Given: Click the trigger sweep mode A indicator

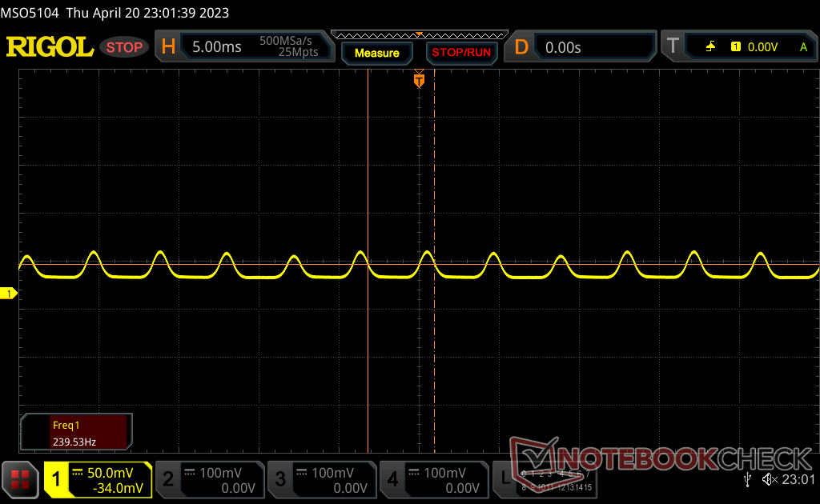Looking at the screenshot, I should click(x=803, y=47).
